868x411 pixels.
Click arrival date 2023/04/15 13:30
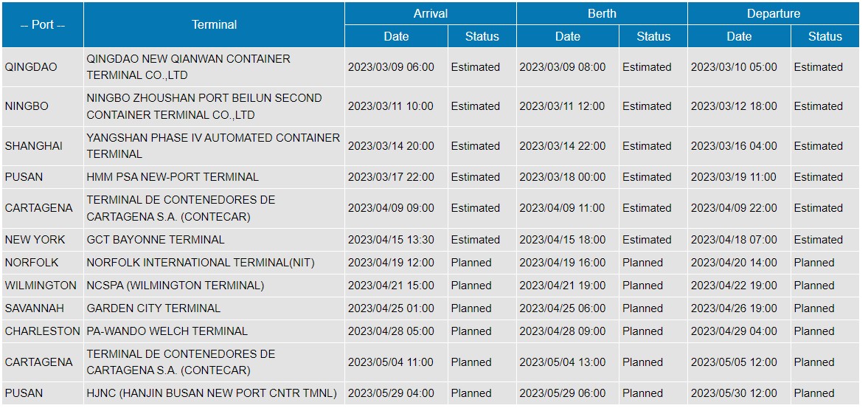pos(391,240)
